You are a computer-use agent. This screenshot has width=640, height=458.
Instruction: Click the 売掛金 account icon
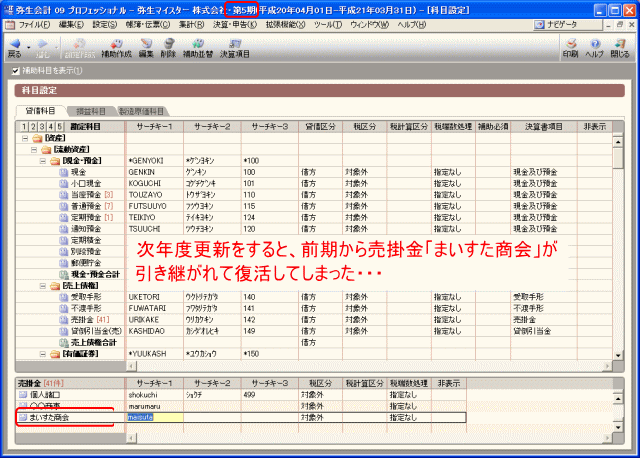pyautogui.click(x=64, y=320)
